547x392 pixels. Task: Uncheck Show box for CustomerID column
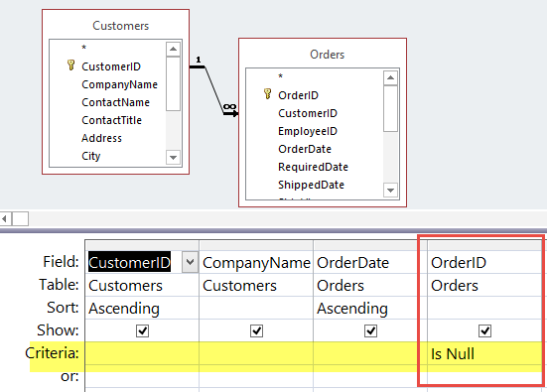(x=142, y=330)
